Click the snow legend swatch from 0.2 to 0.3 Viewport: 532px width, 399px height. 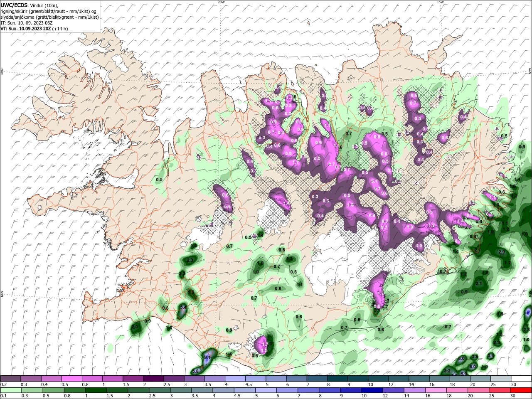click(10, 379)
